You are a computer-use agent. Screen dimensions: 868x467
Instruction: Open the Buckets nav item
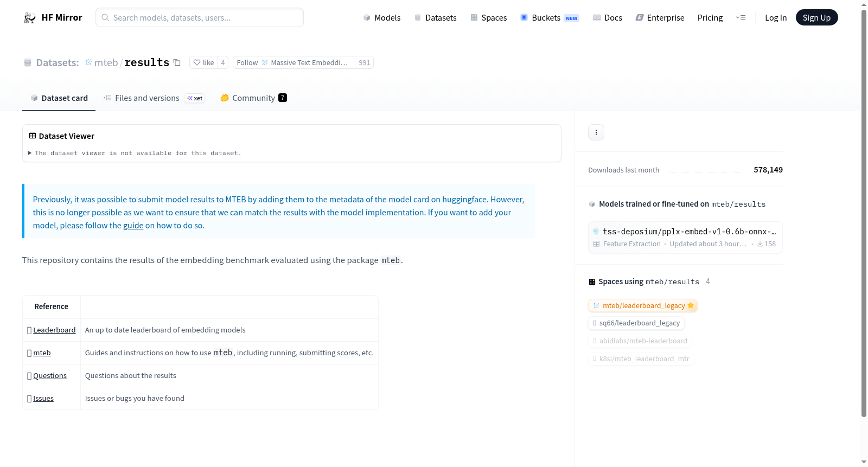pyautogui.click(x=550, y=17)
